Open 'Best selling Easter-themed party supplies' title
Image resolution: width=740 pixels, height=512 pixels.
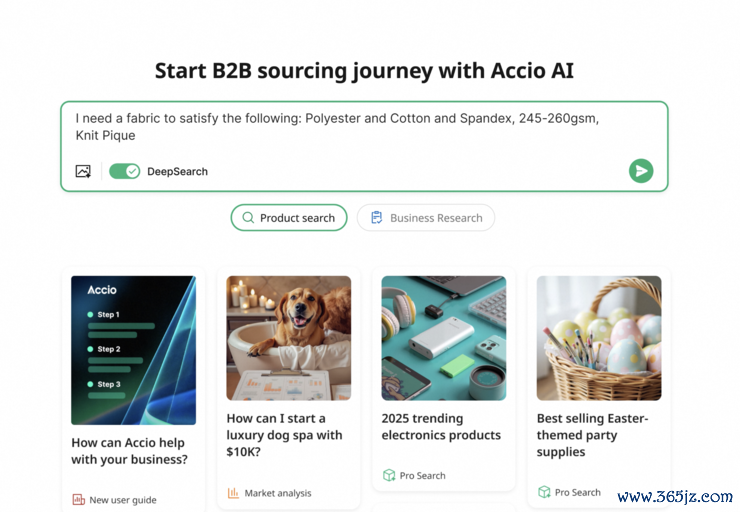point(593,435)
